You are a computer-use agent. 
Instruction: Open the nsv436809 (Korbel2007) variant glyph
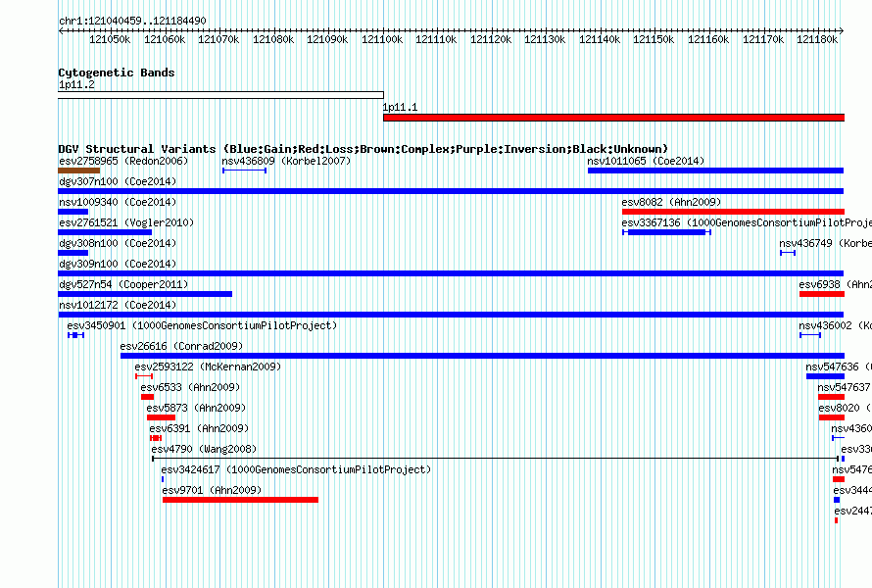(x=244, y=171)
